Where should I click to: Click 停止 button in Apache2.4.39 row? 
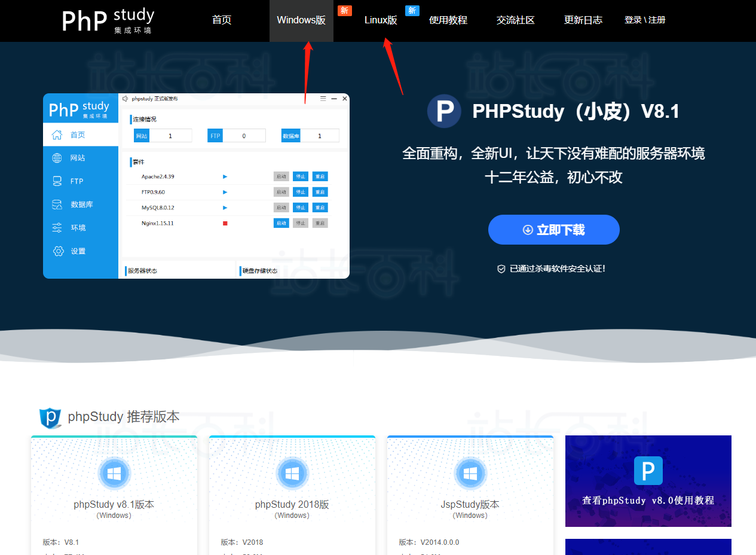(301, 176)
